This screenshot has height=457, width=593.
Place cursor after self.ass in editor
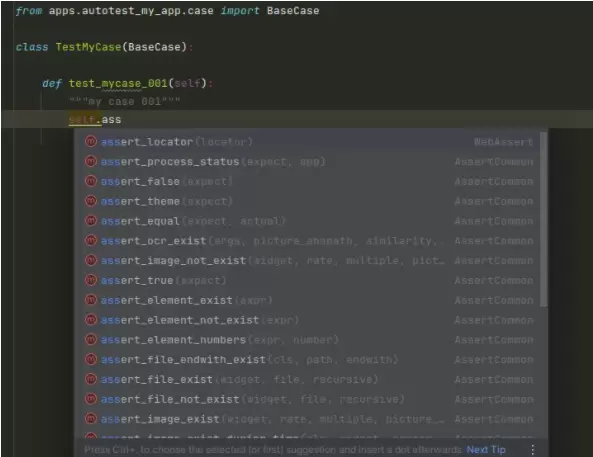(121, 120)
